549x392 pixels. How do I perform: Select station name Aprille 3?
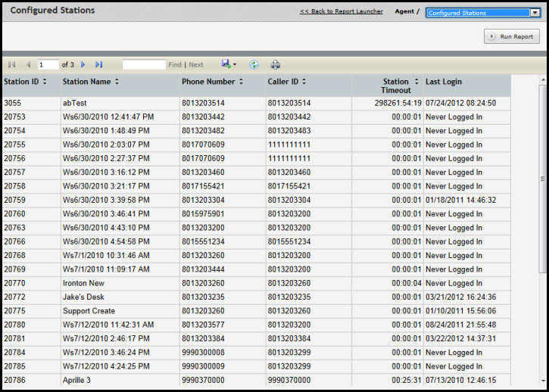(76, 380)
